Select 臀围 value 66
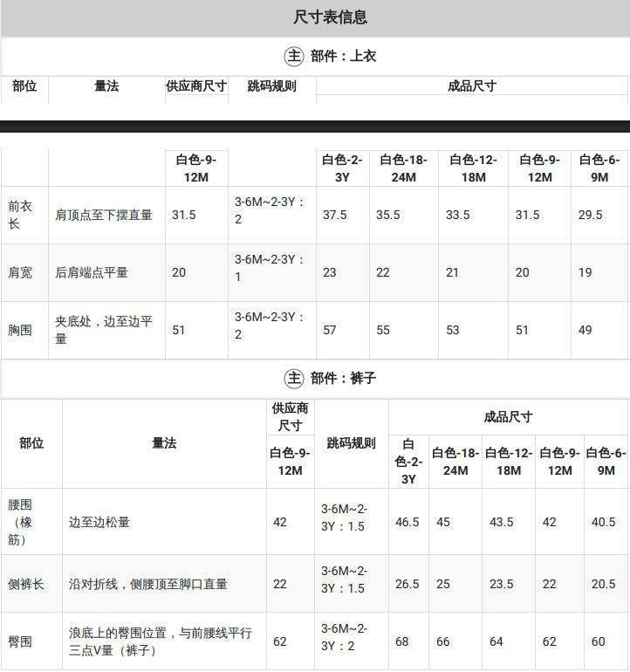630x672 pixels. click(443, 641)
